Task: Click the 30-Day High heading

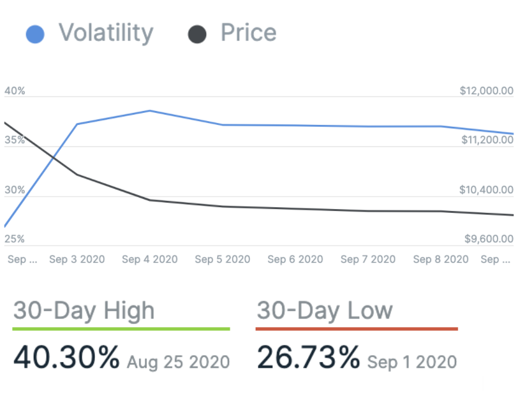Action: (84, 310)
